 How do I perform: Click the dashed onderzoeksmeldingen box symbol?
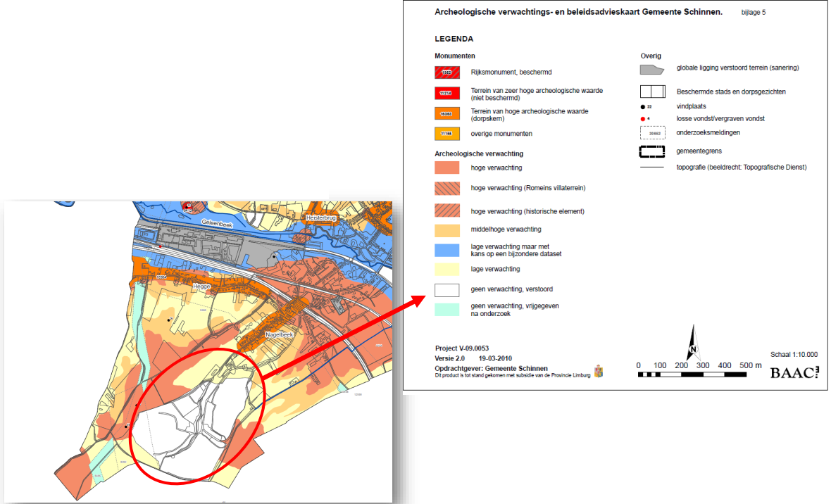click(652, 133)
